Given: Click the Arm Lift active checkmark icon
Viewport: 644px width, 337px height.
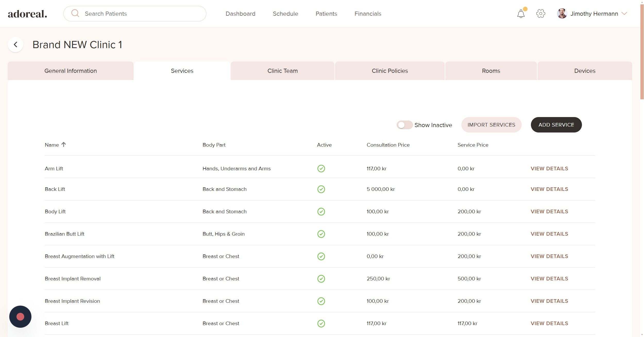Looking at the screenshot, I should click(321, 168).
